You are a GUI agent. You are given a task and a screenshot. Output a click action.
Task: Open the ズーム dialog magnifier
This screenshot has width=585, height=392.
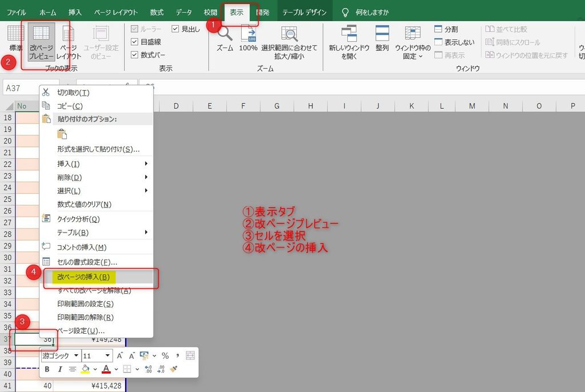(x=225, y=38)
